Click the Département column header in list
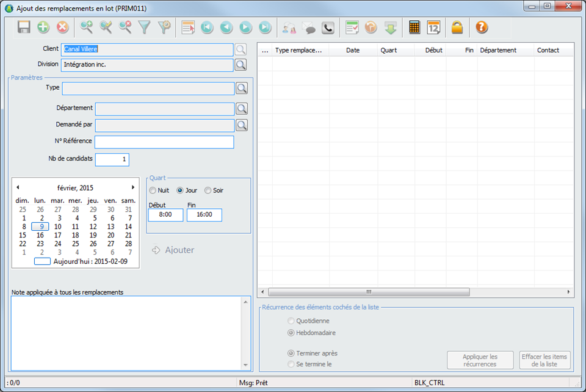 tap(498, 50)
